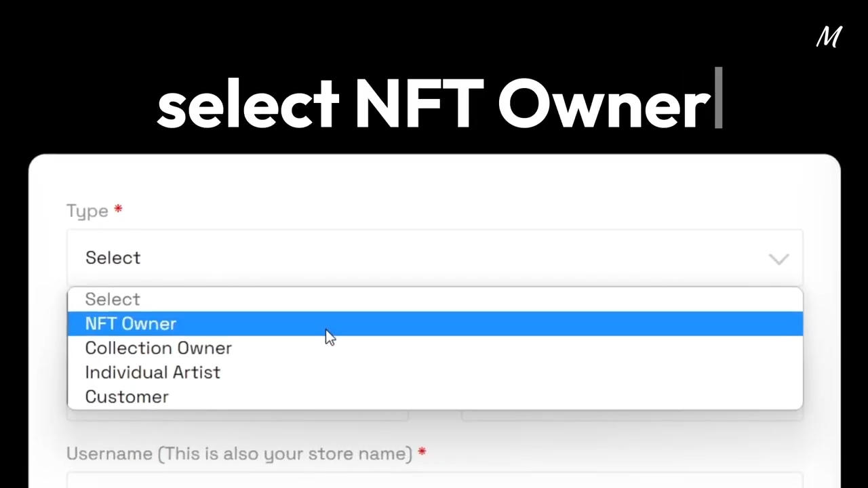Click the left field edge peeking below the dropdown
The image size is (868, 488).
[237, 415]
